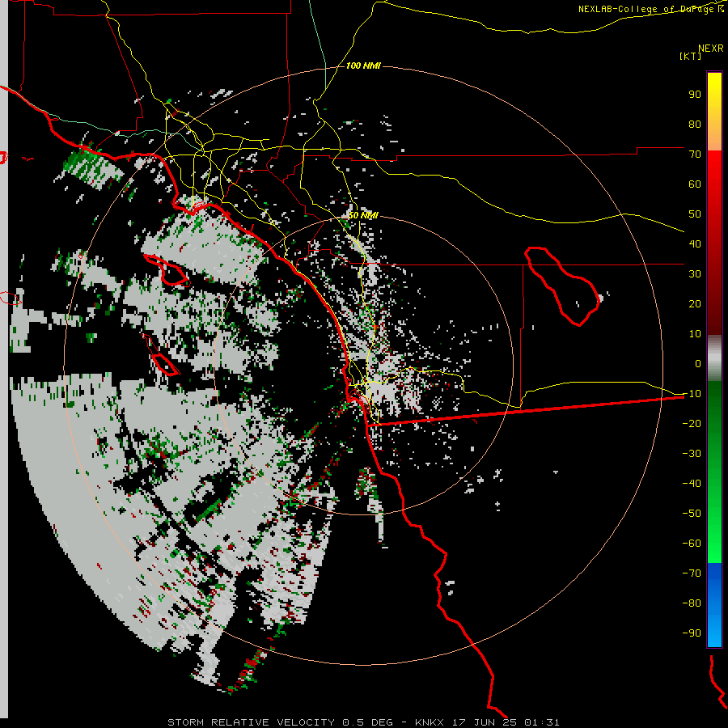The width and height of the screenshot is (728, 728).
Task: Click the positive 40 scale label
Action: click(695, 244)
